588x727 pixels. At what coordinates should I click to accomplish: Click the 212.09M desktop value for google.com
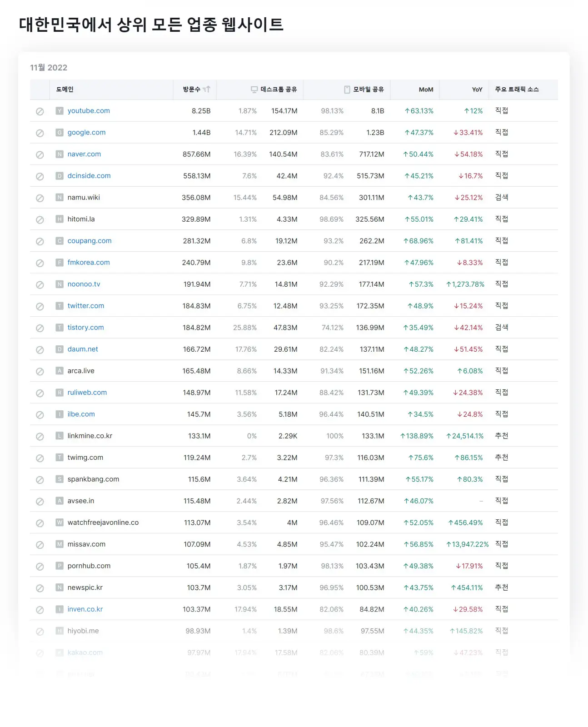click(x=283, y=133)
